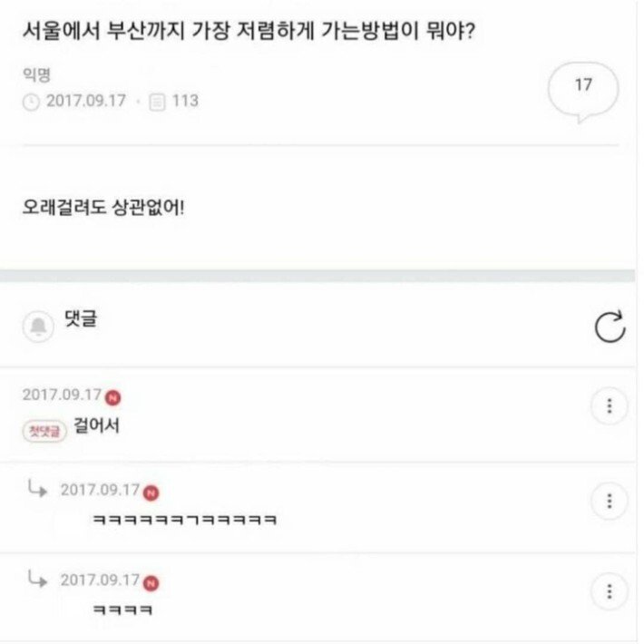Select the comment text 걸어서
The height and width of the screenshot is (644, 644).
pos(96,427)
